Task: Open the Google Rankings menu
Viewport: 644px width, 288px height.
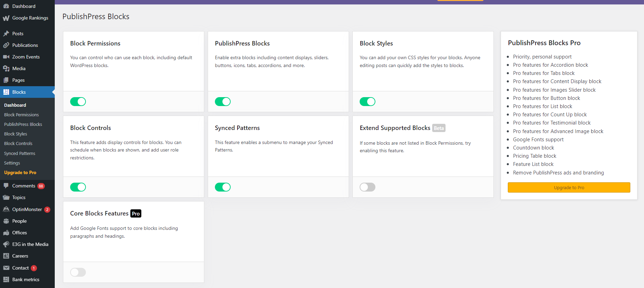Action: (x=30, y=18)
